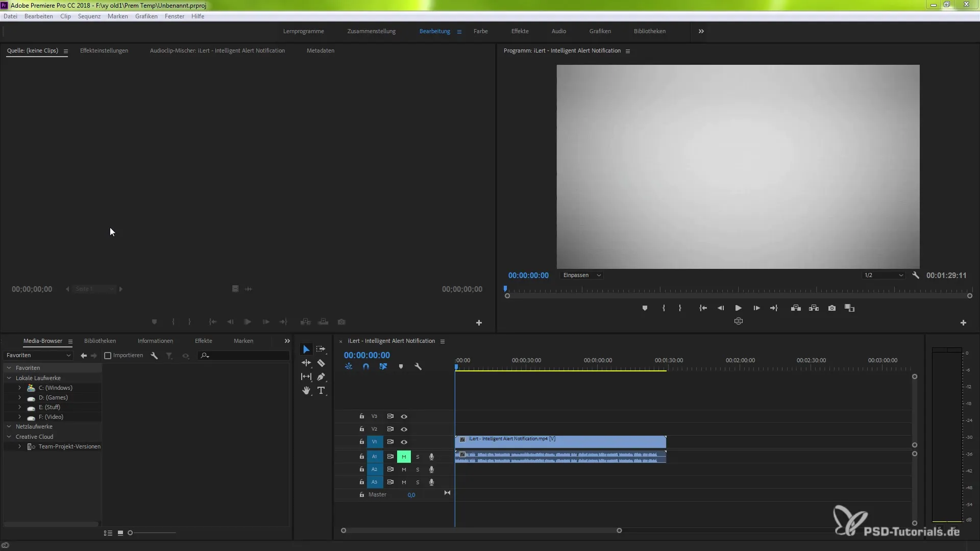Enable voice-over record on A1
980x551 pixels.
click(x=431, y=457)
